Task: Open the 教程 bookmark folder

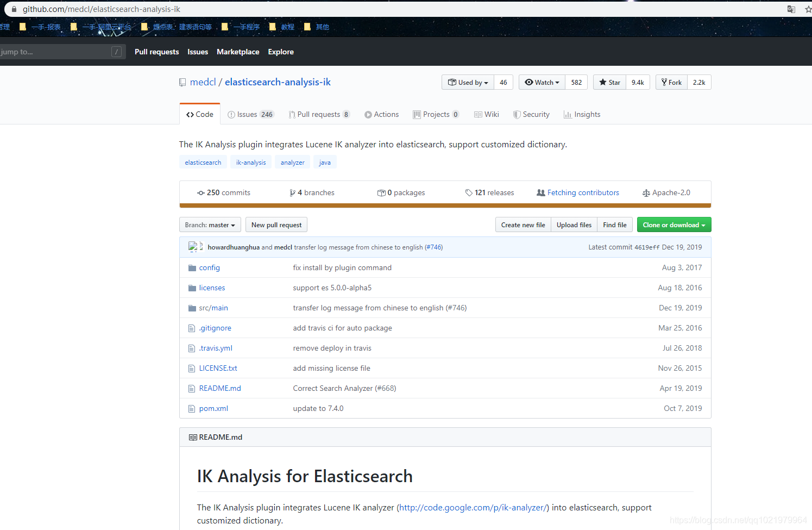Action: tap(282, 27)
